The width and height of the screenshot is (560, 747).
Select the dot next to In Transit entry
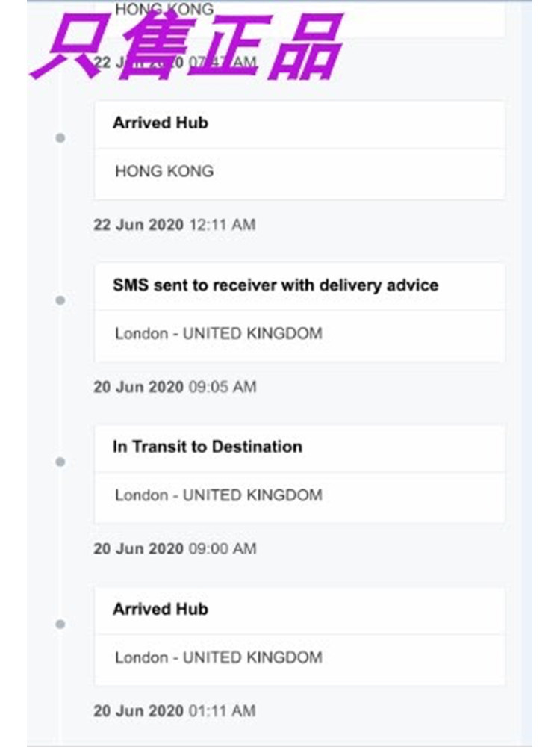60,462
